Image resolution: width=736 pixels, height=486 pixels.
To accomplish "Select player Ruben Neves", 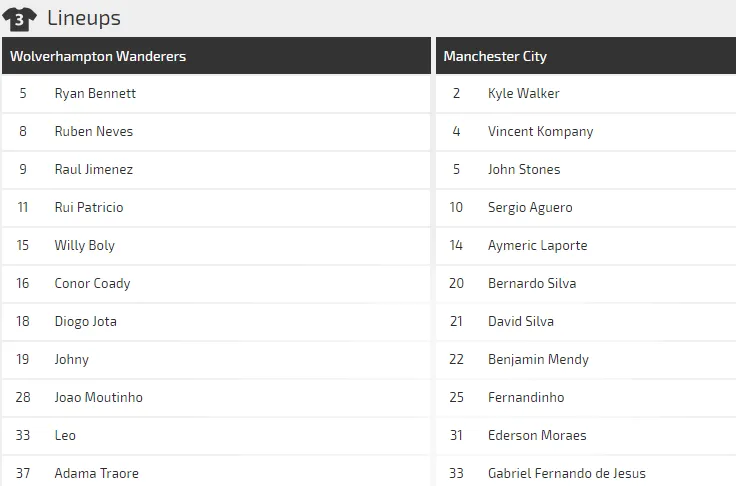I will coord(93,131).
